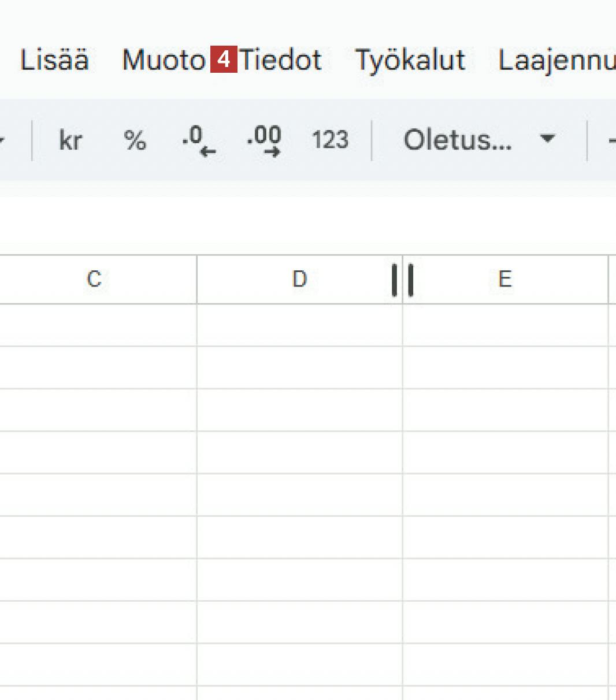Screen dimensions: 616x700
Task: Select the top visible cell in column E
Action: (x=505, y=325)
